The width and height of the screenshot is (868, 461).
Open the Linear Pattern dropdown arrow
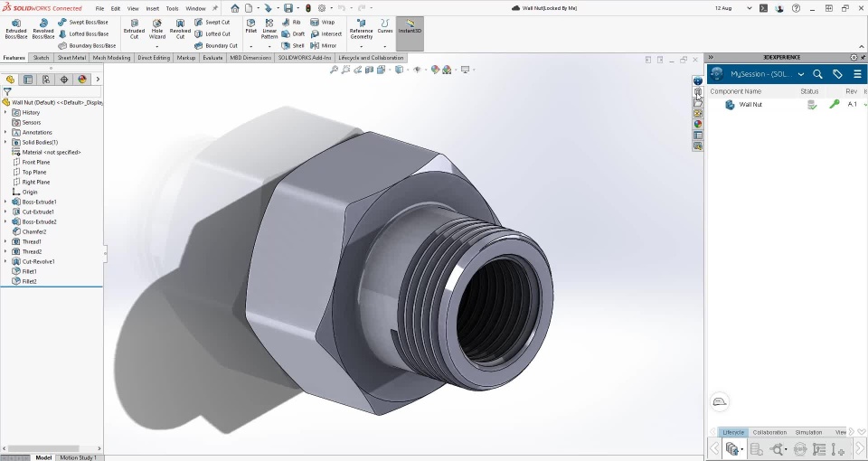point(269,46)
